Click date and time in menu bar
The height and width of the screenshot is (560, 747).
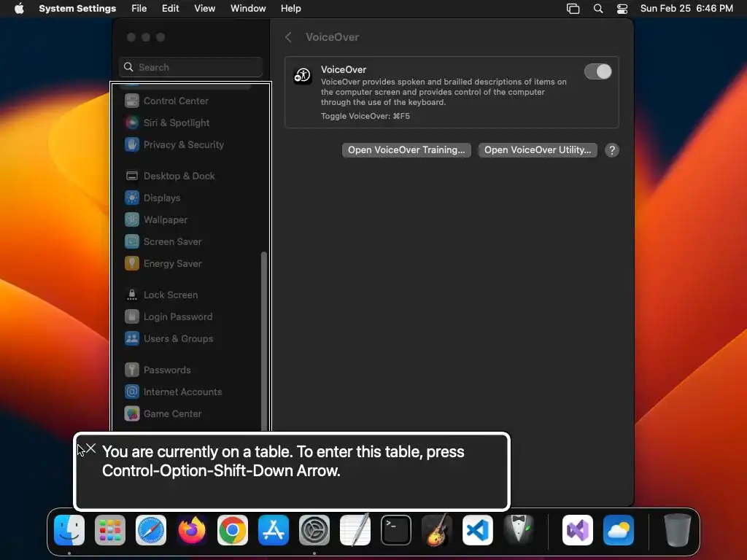click(x=686, y=9)
